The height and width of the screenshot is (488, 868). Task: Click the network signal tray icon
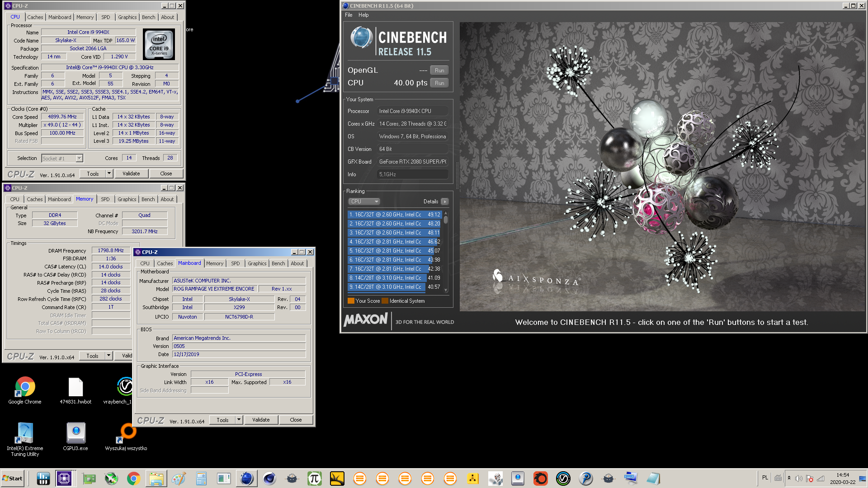click(821, 479)
